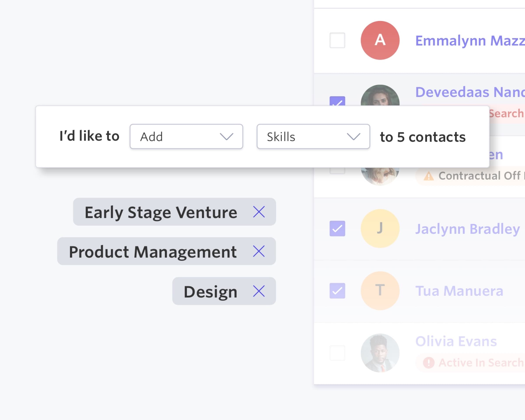The height and width of the screenshot is (420, 525).
Task: Open the Deveedaas Nand contact link
Action: 469,92
